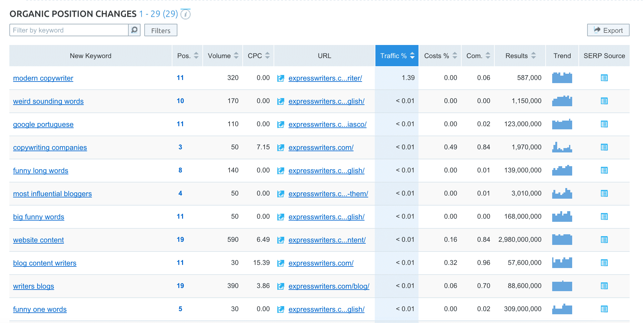Click the info icon beside Organic Position Changes
The height and width of the screenshot is (323, 644).
point(186,14)
